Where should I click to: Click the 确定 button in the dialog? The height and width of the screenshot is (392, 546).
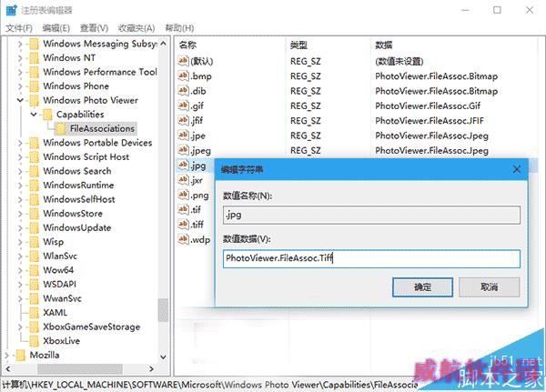[x=422, y=287]
